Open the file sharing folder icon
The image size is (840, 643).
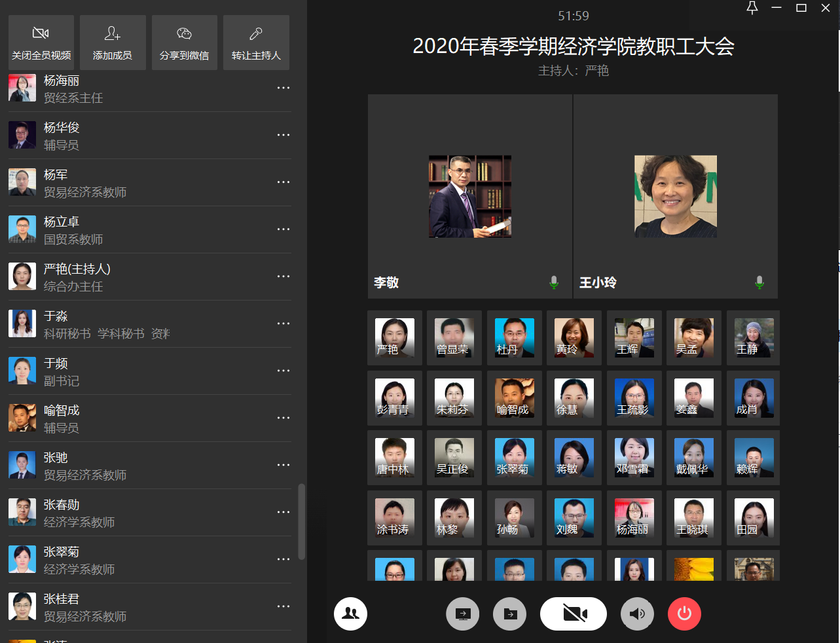[510, 614]
